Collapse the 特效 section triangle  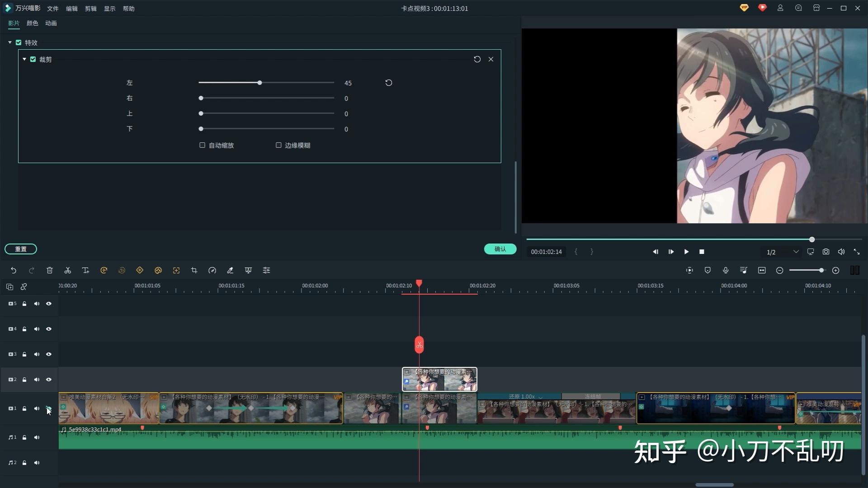(x=10, y=42)
